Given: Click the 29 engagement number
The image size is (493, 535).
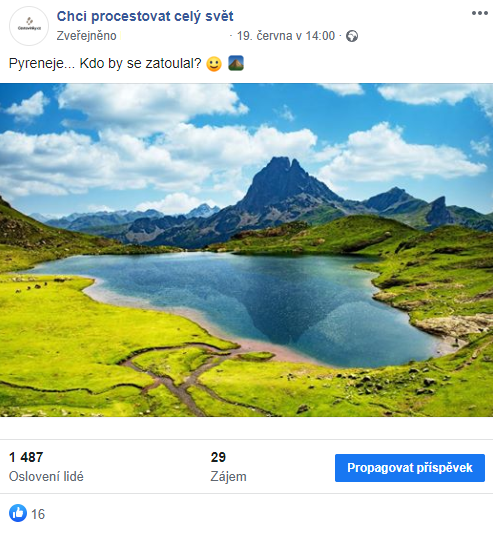Looking at the screenshot, I should pyautogui.click(x=218, y=457).
